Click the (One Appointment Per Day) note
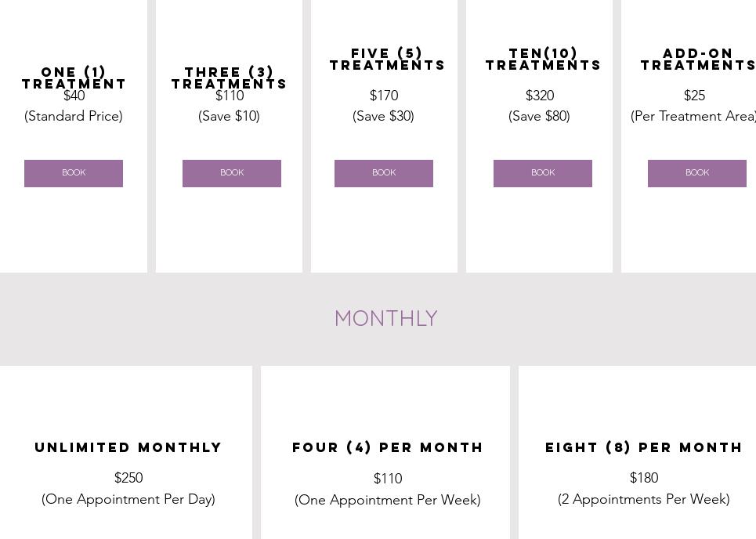The height and width of the screenshot is (539, 756). coord(128,499)
